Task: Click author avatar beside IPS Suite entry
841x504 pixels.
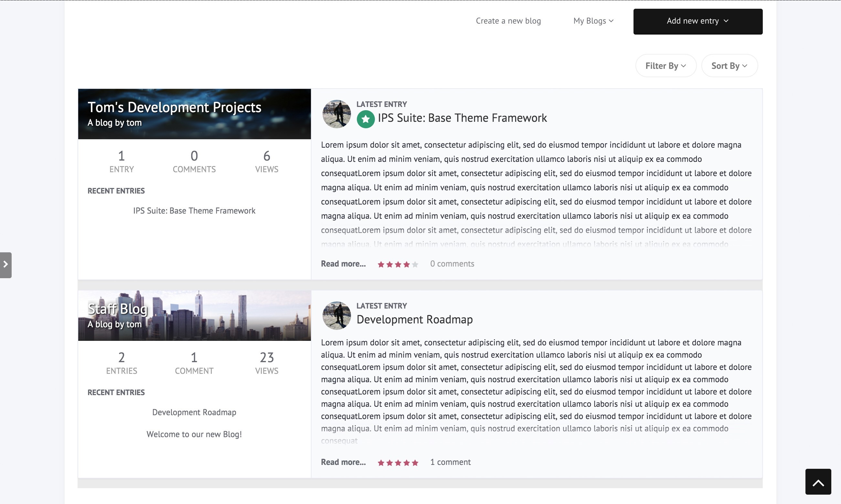Action: click(x=336, y=114)
